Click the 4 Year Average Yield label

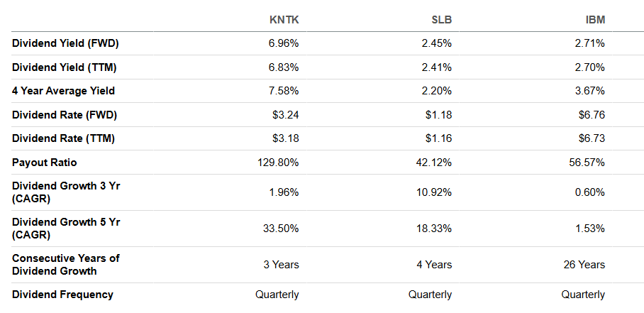click(63, 91)
